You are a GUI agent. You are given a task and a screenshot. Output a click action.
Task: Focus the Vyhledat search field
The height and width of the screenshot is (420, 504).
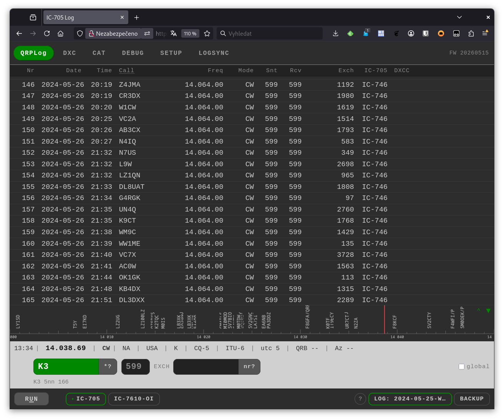270,34
